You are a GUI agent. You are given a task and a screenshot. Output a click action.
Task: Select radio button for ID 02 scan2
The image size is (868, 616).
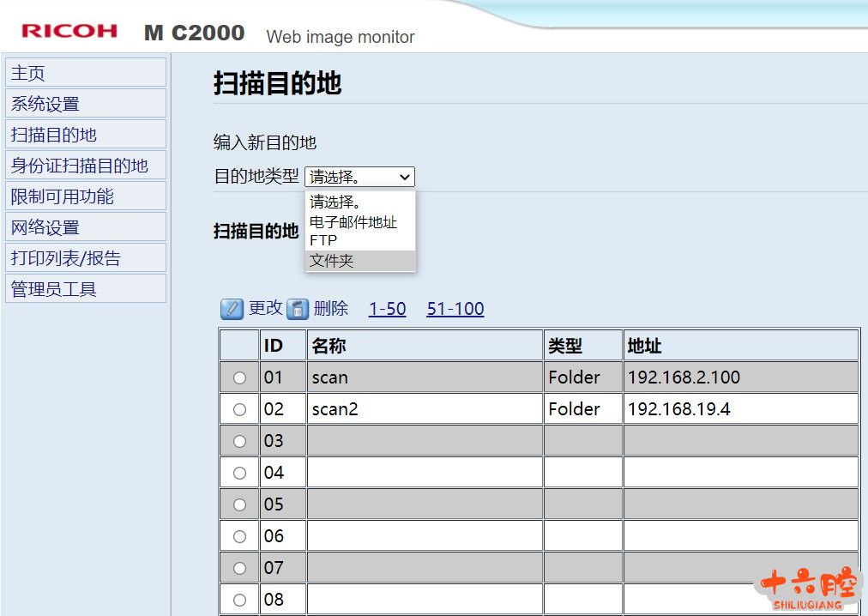click(x=239, y=409)
